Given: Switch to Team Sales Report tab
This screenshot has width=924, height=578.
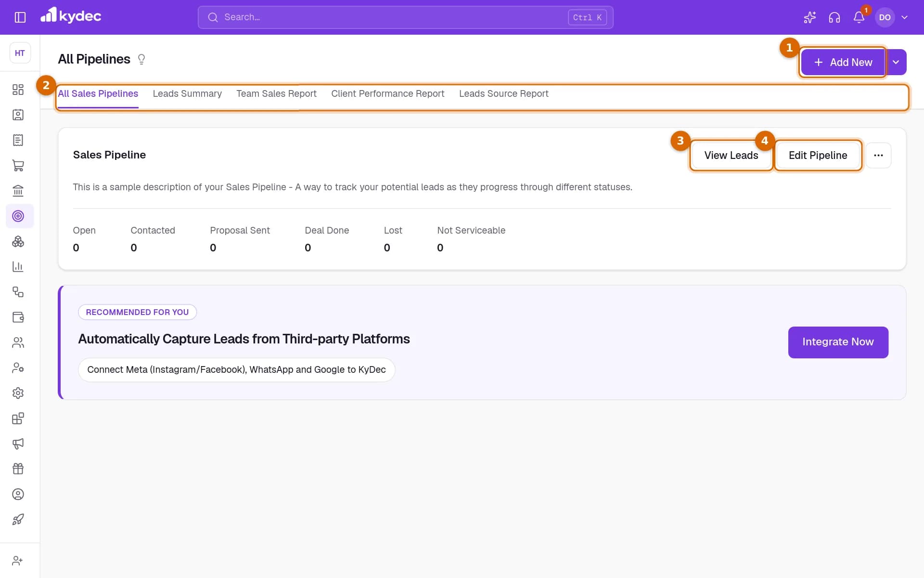Looking at the screenshot, I should [x=276, y=93].
